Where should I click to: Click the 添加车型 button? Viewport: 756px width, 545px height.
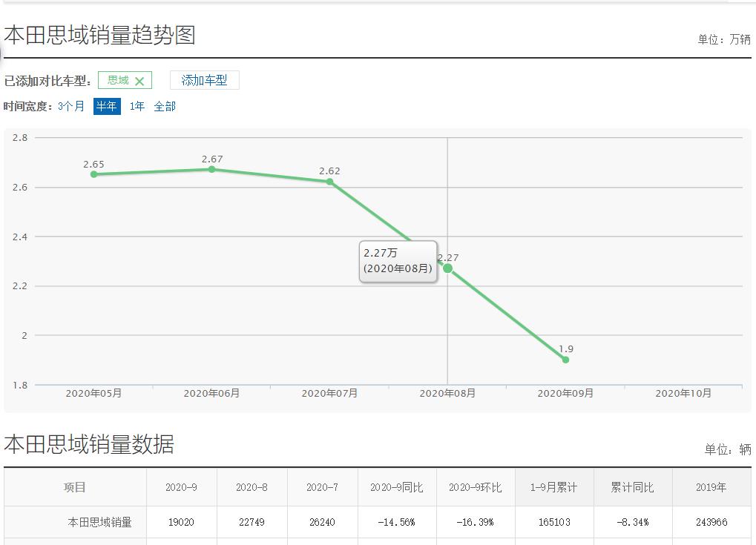click(x=205, y=80)
